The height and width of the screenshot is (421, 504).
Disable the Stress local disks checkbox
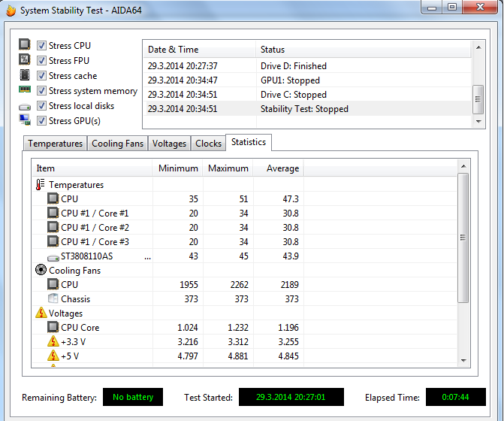point(41,106)
